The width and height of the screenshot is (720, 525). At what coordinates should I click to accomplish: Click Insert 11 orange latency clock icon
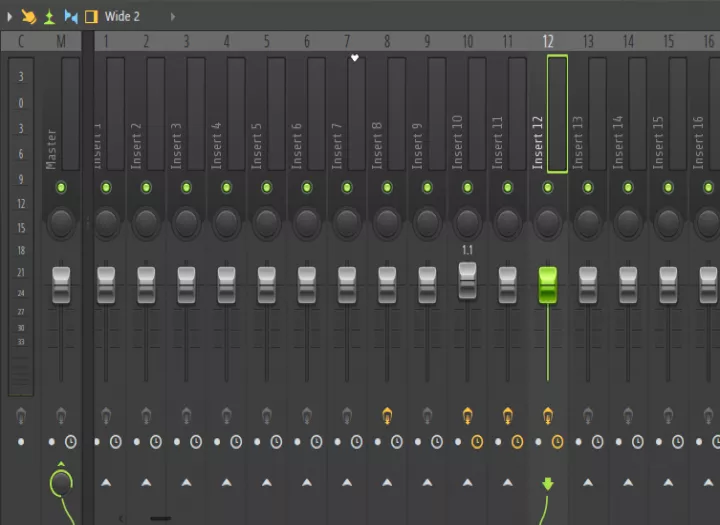tap(518, 442)
